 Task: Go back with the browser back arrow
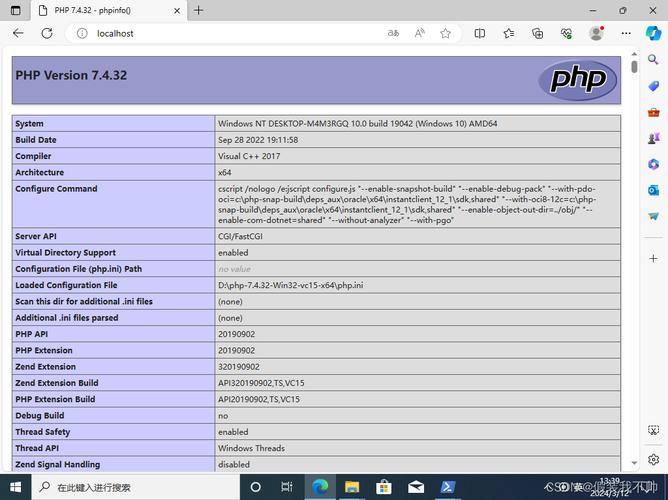(18, 33)
